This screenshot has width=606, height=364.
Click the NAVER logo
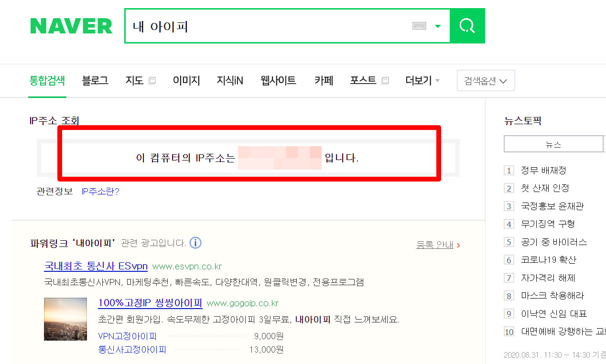coord(71,26)
